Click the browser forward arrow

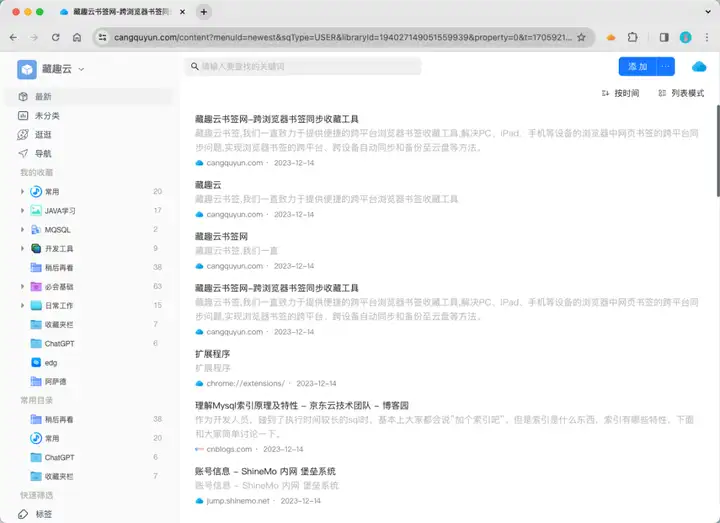click(x=34, y=38)
